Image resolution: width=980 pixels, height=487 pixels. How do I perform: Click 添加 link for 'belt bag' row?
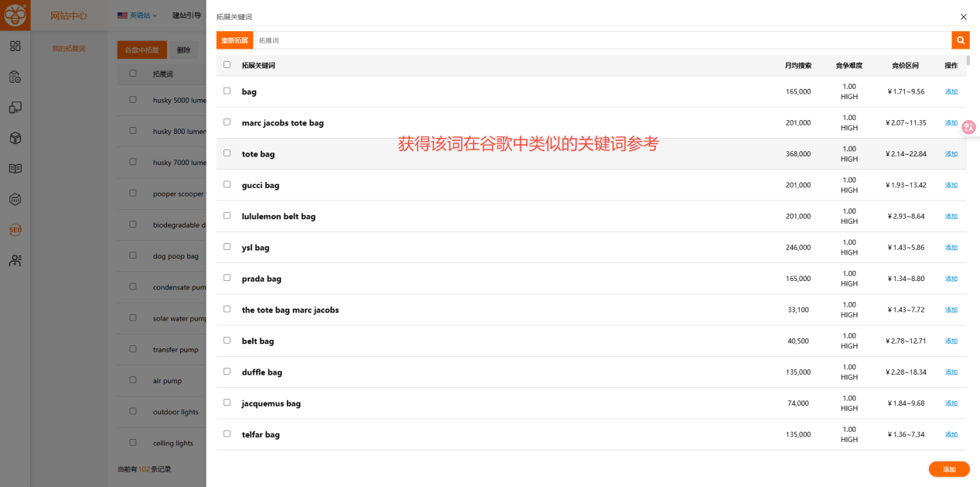click(x=951, y=341)
